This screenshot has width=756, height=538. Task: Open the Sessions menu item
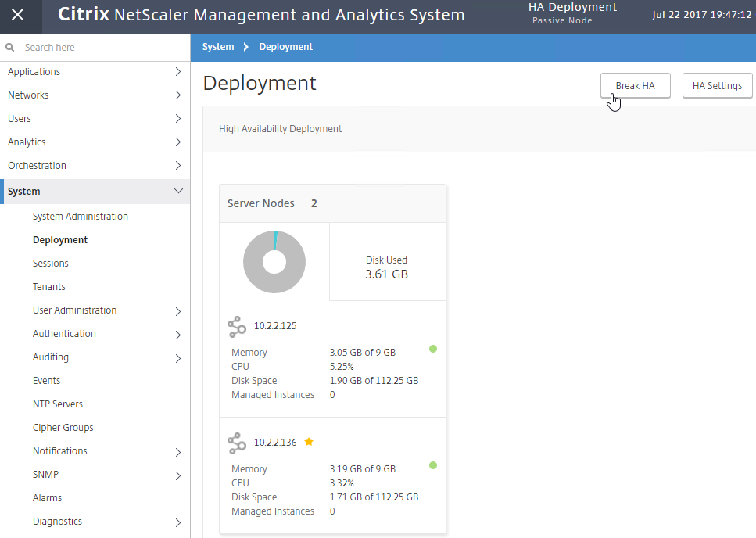pos(51,264)
